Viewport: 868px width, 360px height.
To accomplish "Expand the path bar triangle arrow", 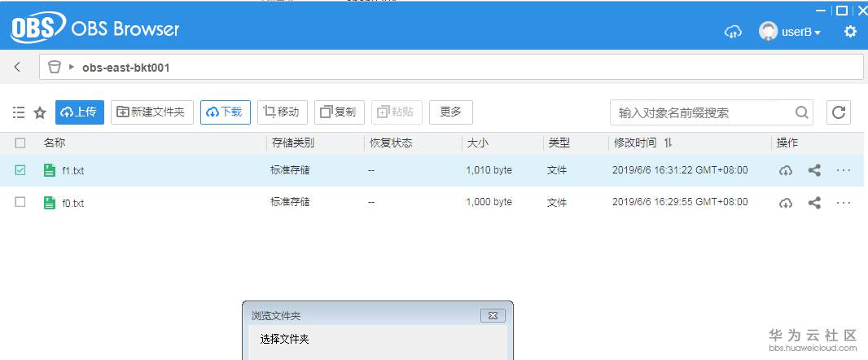I will pyautogui.click(x=72, y=67).
